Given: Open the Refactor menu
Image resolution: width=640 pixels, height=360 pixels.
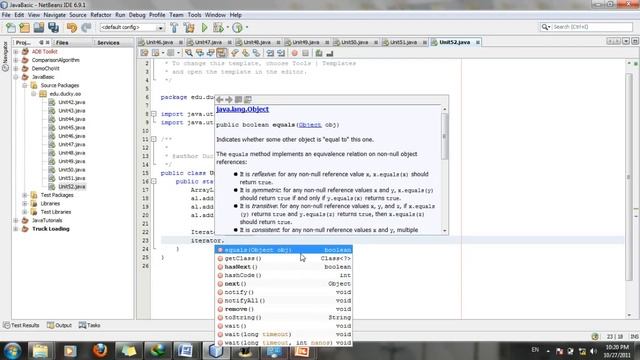Looking at the screenshot, I should point(100,15).
